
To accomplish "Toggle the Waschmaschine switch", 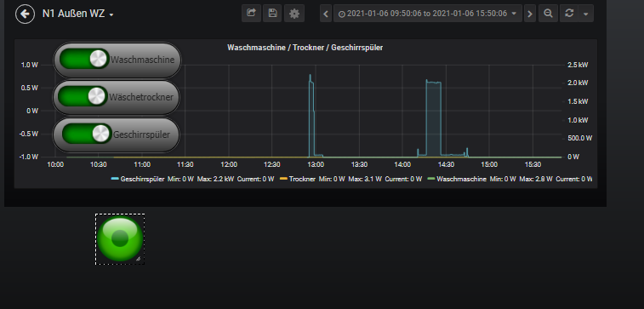I will [84, 60].
